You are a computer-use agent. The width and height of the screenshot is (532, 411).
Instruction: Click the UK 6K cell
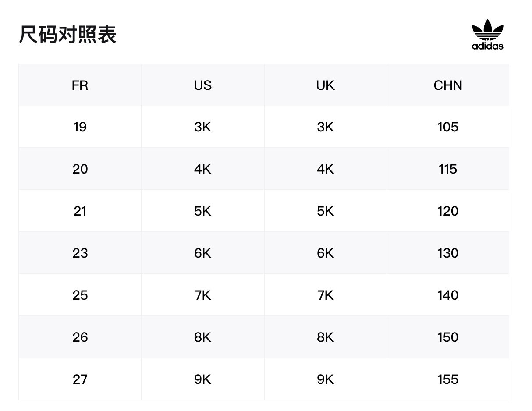tap(326, 253)
